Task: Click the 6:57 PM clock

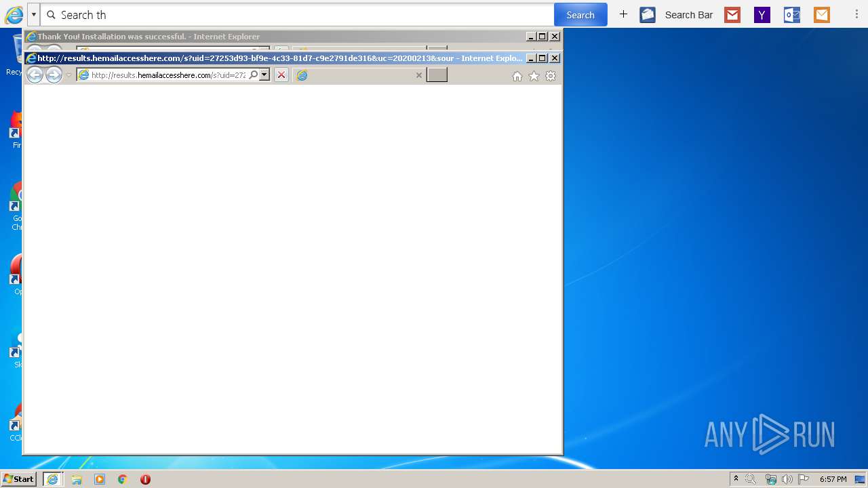Action: 833,479
